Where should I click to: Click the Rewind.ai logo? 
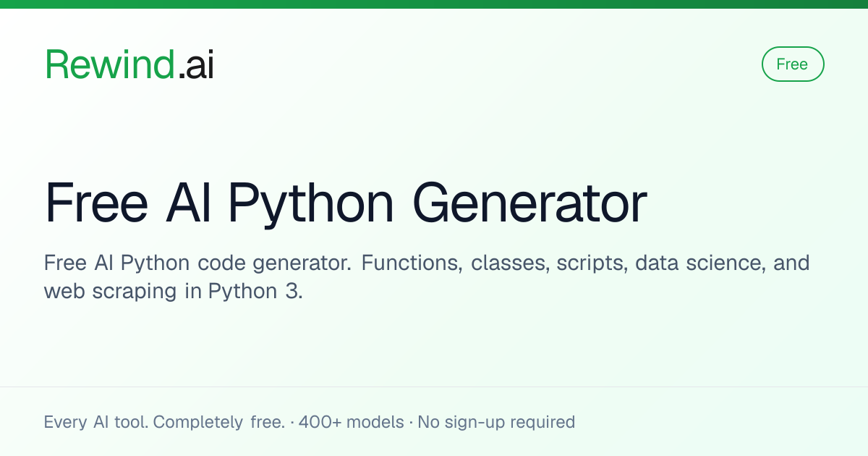(129, 64)
